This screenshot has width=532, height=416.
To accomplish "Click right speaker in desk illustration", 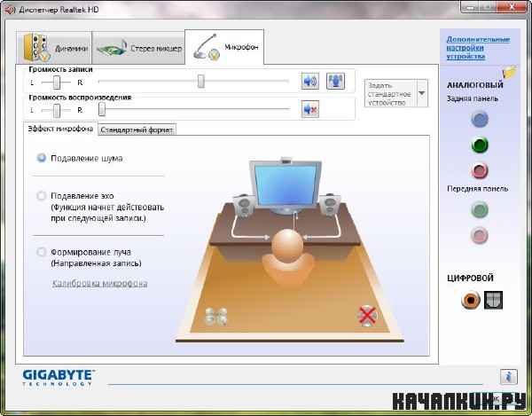I will [x=330, y=205].
